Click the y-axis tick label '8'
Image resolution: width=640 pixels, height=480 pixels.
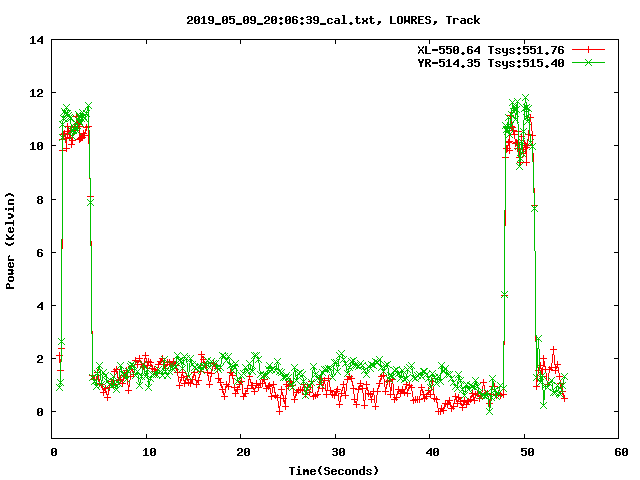tap(40, 200)
